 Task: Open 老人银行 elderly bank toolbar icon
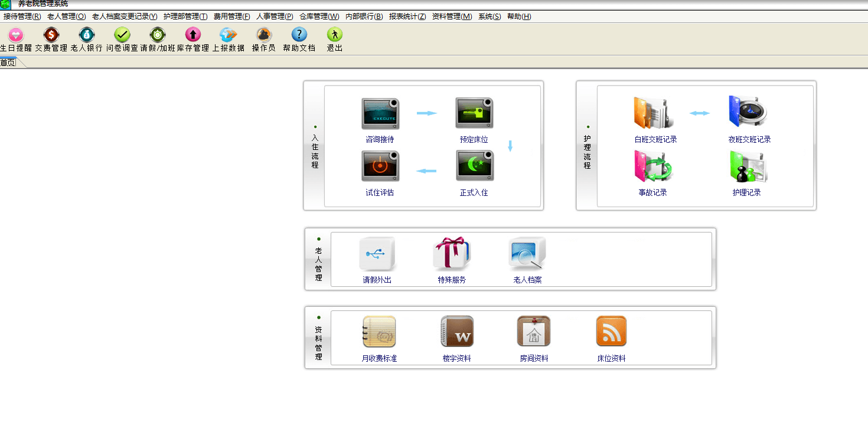87,34
